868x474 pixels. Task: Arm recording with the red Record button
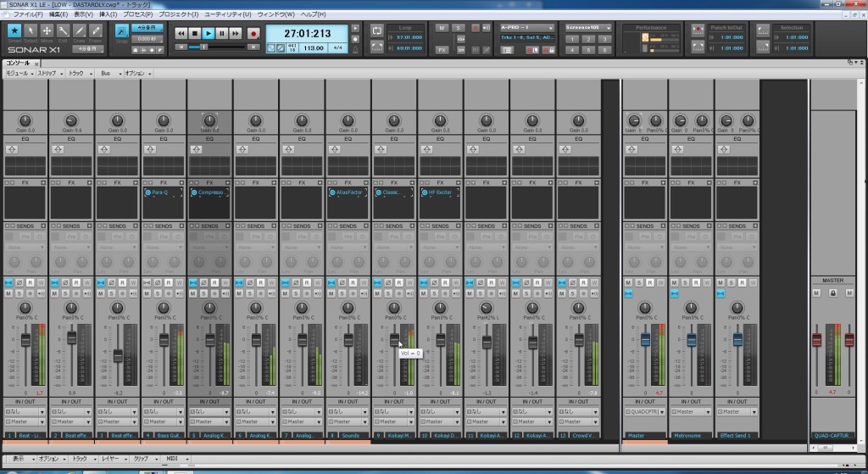point(253,34)
